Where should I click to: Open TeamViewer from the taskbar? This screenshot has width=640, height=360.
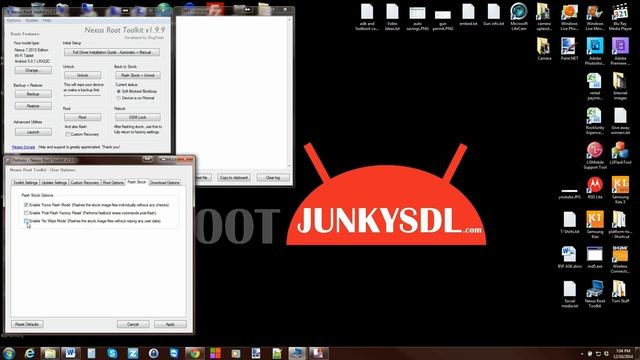(174, 353)
